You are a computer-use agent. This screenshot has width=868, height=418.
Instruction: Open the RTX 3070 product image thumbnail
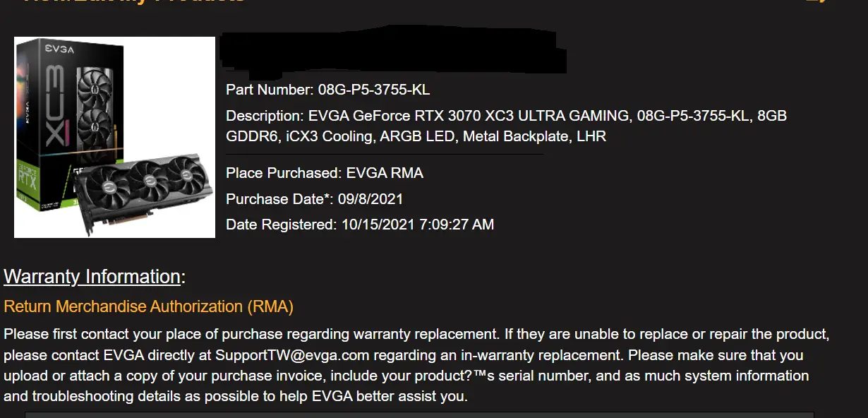pyautogui.click(x=114, y=137)
